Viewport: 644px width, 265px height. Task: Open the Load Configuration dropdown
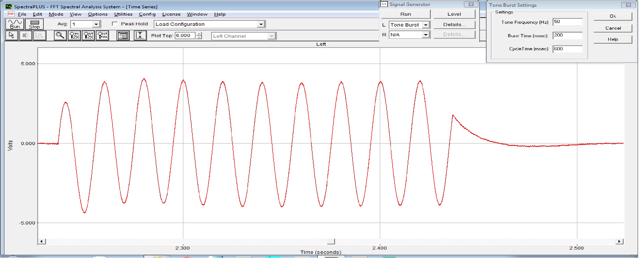click(261, 24)
